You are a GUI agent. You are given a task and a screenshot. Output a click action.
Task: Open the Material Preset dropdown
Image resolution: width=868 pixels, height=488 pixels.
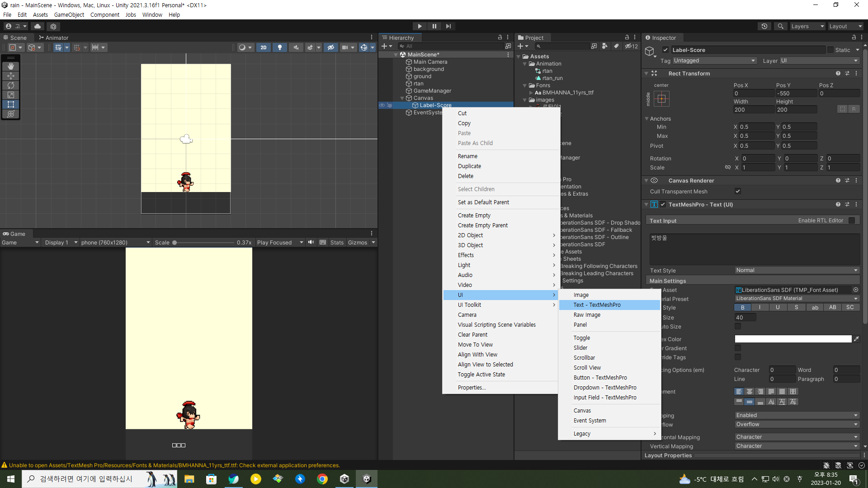[x=797, y=299]
